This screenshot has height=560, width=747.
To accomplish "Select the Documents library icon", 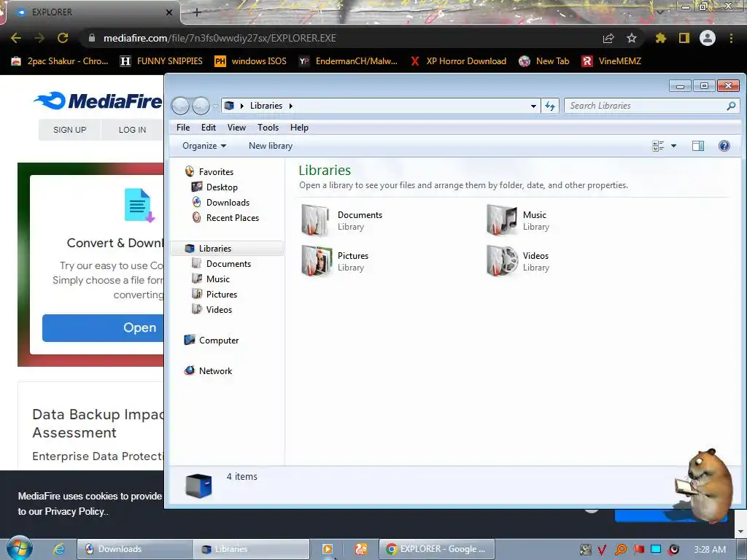I will [316, 220].
